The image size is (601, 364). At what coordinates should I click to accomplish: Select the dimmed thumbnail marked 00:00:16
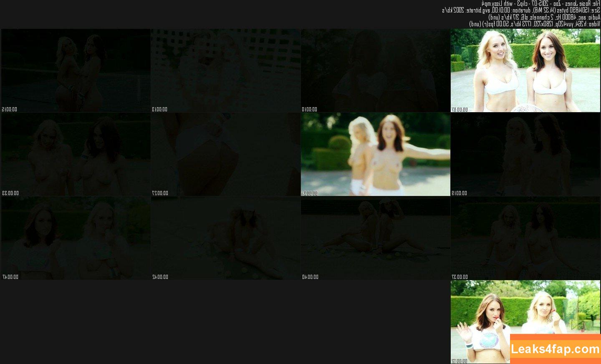click(76, 70)
